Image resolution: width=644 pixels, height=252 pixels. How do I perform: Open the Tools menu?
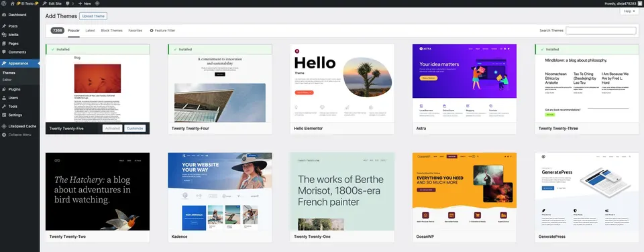coord(19,107)
